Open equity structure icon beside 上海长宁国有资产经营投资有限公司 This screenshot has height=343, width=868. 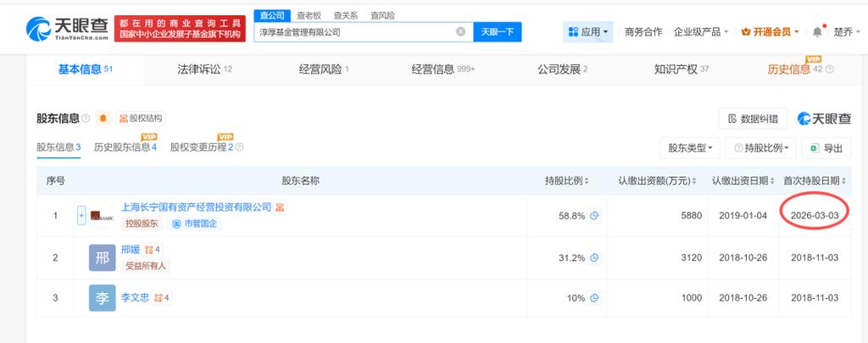click(280, 207)
